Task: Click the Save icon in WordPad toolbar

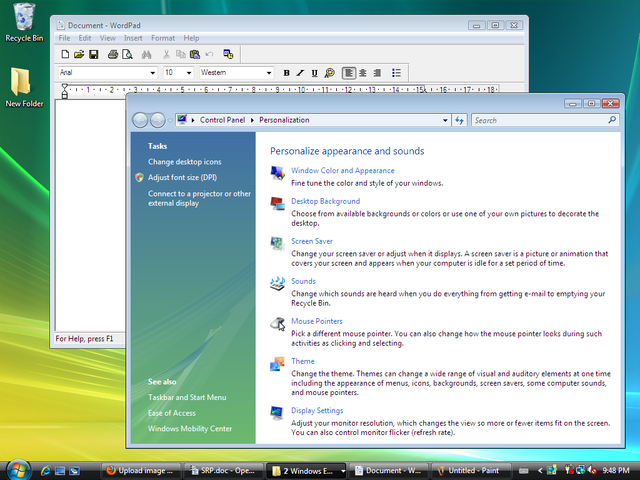Action: coord(94,54)
